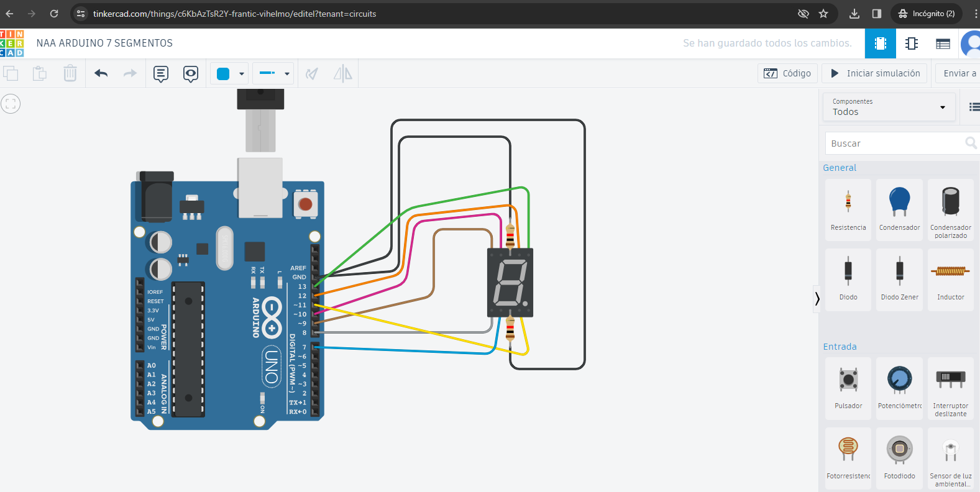Click the Buscar component search field
The image size is (980, 492).
[895, 143]
